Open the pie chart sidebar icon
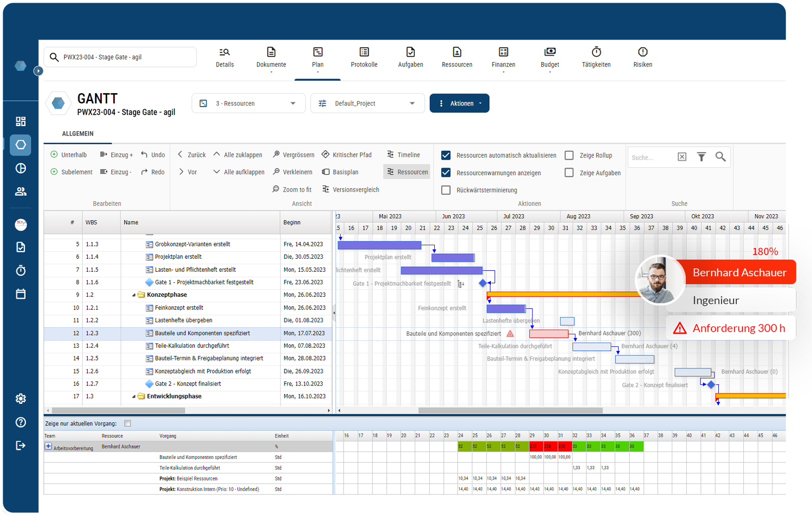The height and width of the screenshot is (516, 812). pos(21,168)
